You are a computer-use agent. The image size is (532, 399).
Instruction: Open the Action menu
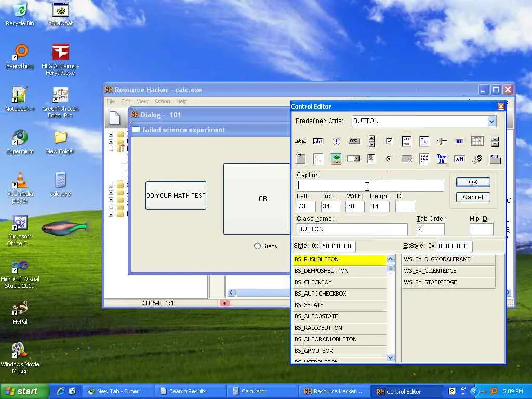tap(162, 101)
